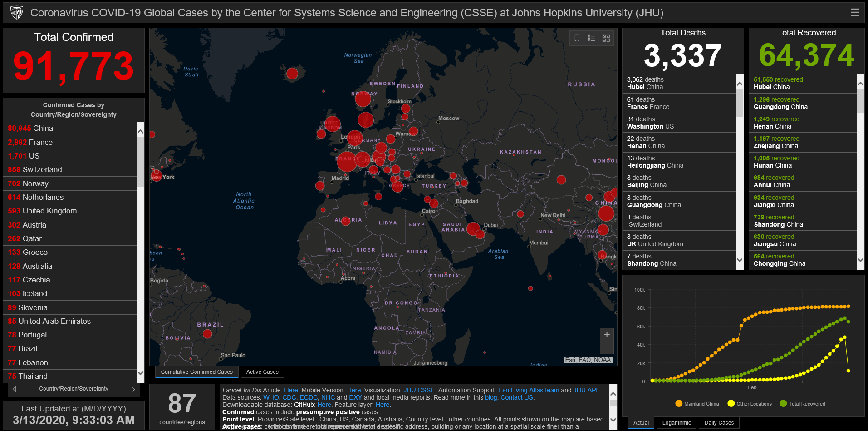868x431 pixels.
Task: Open the ECDC data source link
Action: tap(308, 397)
